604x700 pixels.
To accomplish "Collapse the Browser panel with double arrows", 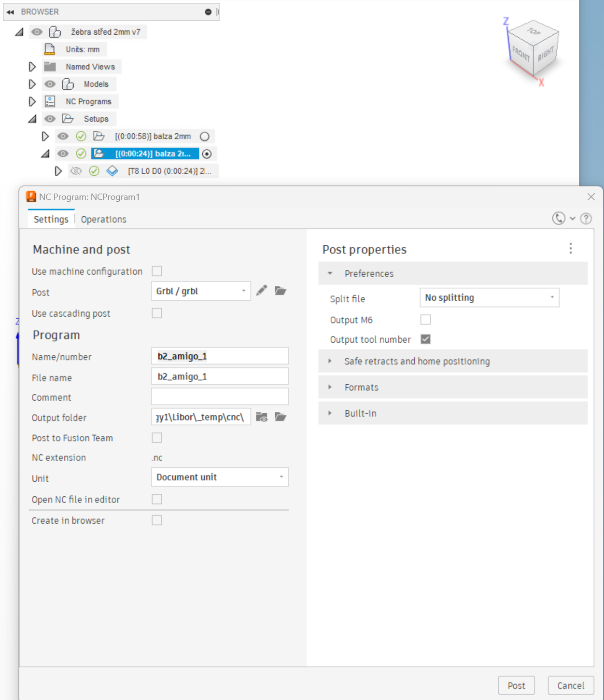I will coord(10,12).
